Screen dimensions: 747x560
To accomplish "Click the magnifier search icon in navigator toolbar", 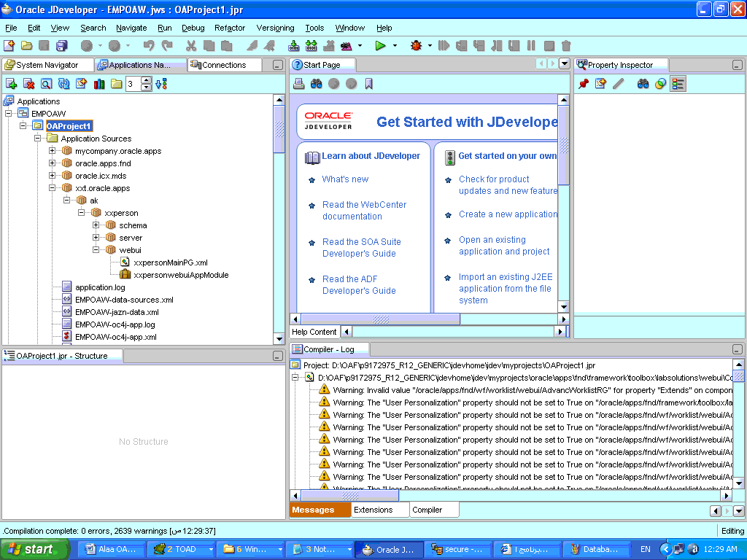I will 46,85.
